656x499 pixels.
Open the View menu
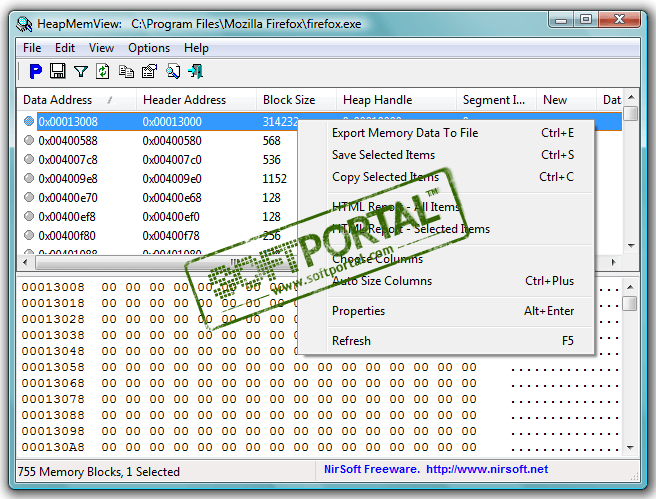101,48
